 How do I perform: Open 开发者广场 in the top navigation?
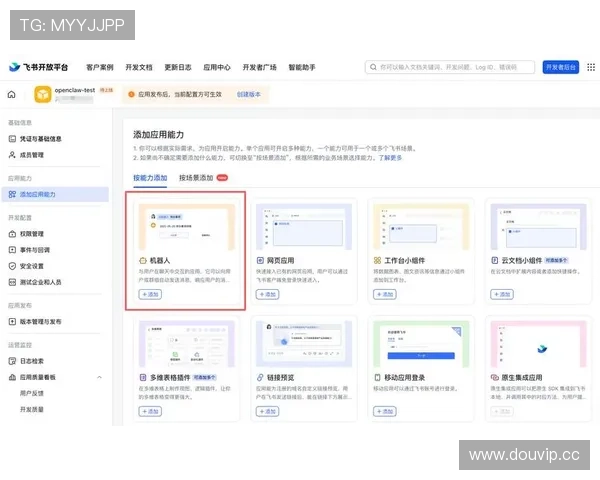(259, 67)
